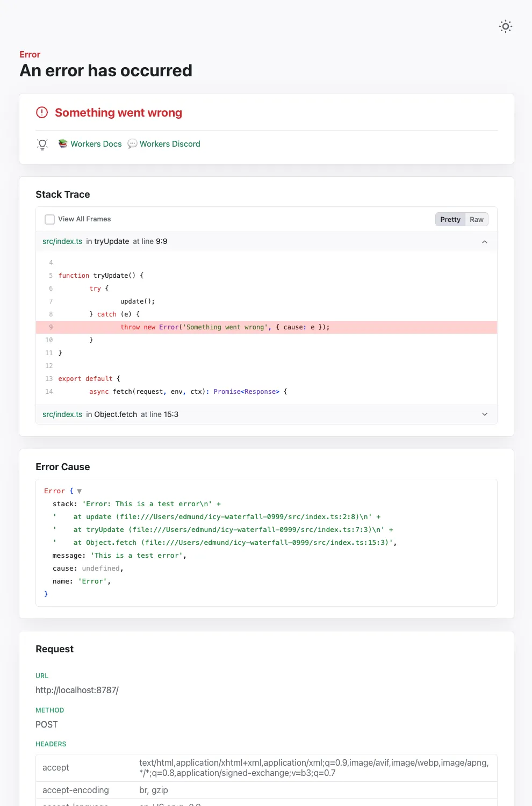Click the lightbulb hint icon
The height and width of the screenshot is (806, 532).
(42, 144)
